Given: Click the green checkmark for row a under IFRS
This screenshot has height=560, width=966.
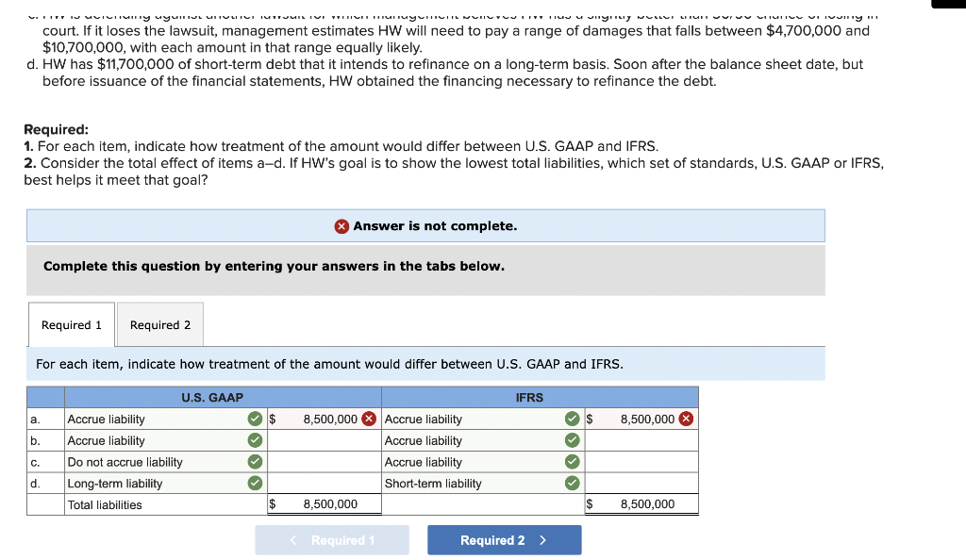Looking at the screenshot, I should coord(571,419).
